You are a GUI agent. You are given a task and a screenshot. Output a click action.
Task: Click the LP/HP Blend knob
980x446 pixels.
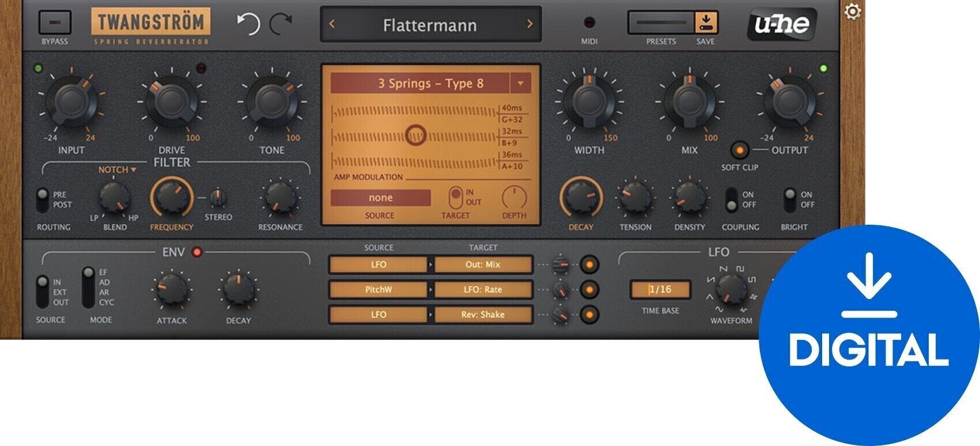[115, 198]
